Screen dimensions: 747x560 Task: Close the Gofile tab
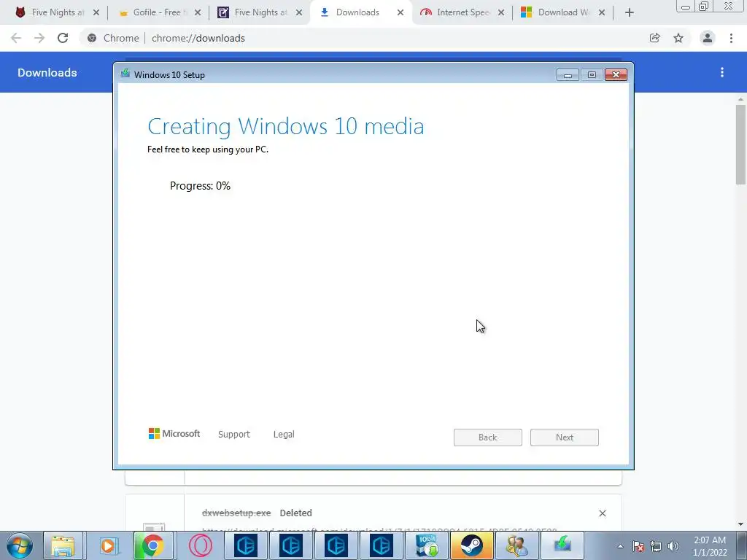click(198, 13)
